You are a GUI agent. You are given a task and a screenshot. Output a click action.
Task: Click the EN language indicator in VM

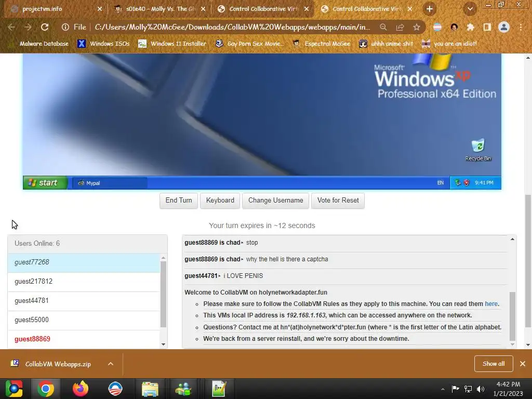[x=441, y=182]
